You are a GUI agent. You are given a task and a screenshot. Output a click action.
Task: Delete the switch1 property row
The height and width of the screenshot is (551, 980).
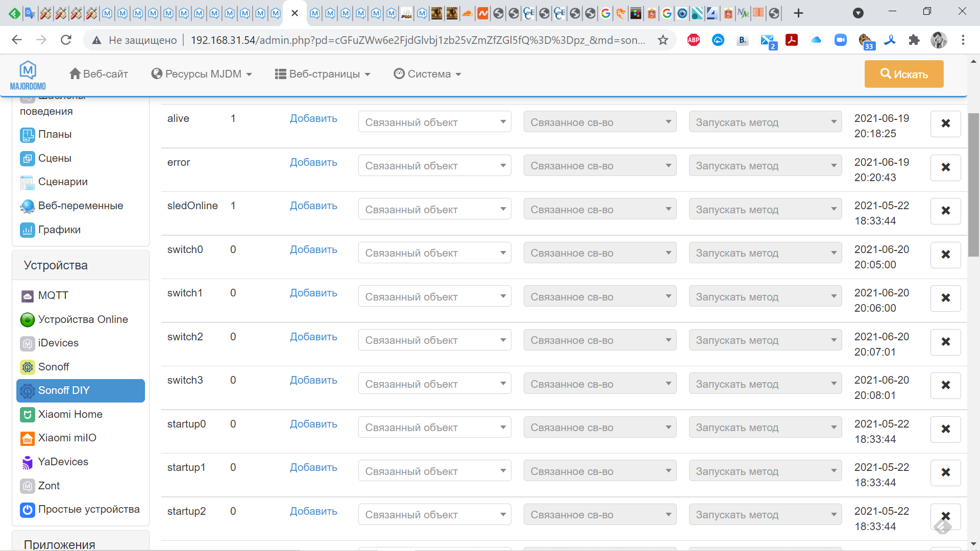click(x=945, y=298)
